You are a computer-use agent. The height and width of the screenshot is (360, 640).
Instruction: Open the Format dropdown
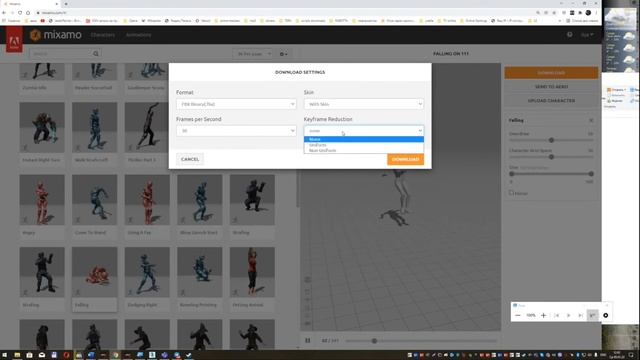tap(236, 104)
